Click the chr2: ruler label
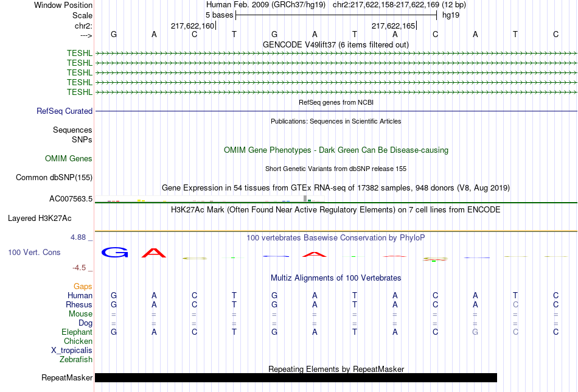This screenshot has height=392, width=578. click(x=83, y=26)
